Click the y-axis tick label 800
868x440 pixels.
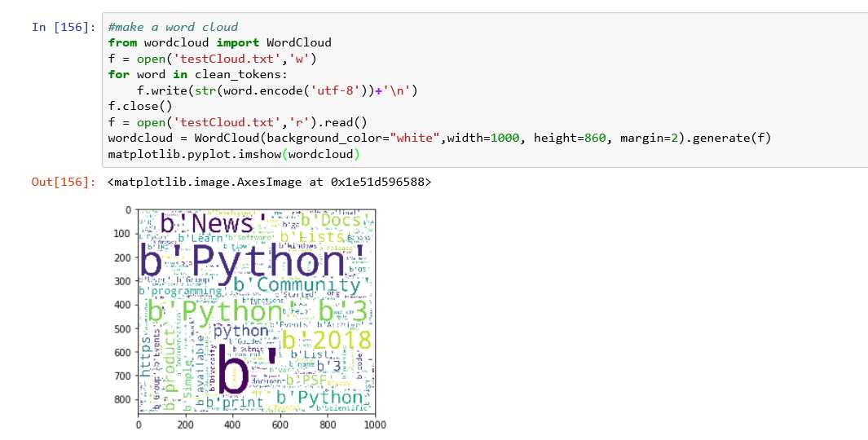[124, 399]
